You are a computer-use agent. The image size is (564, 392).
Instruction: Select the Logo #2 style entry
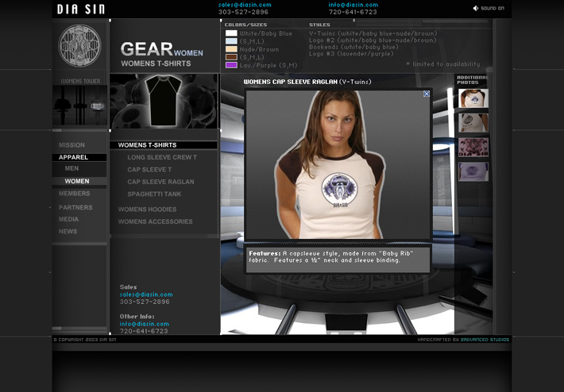[373, 40]
